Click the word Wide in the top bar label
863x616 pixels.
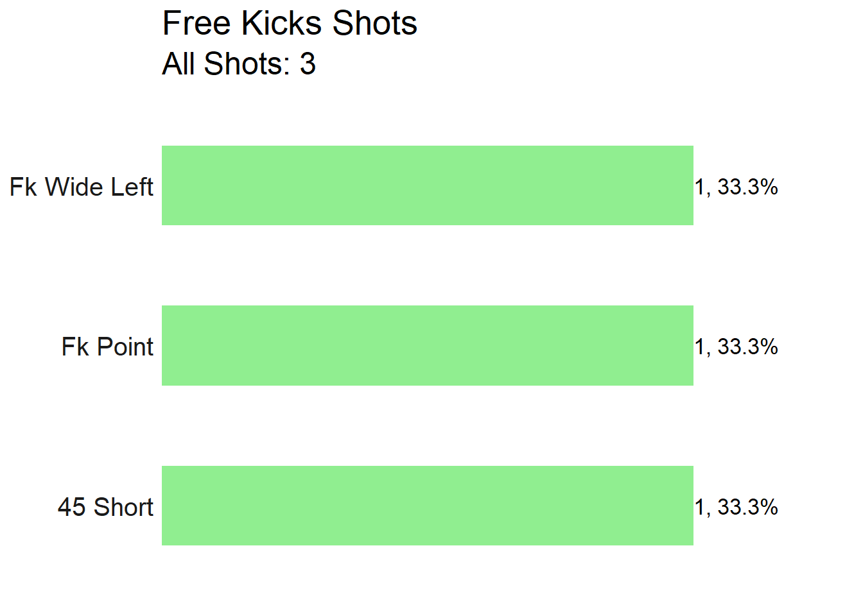(70, 187)
